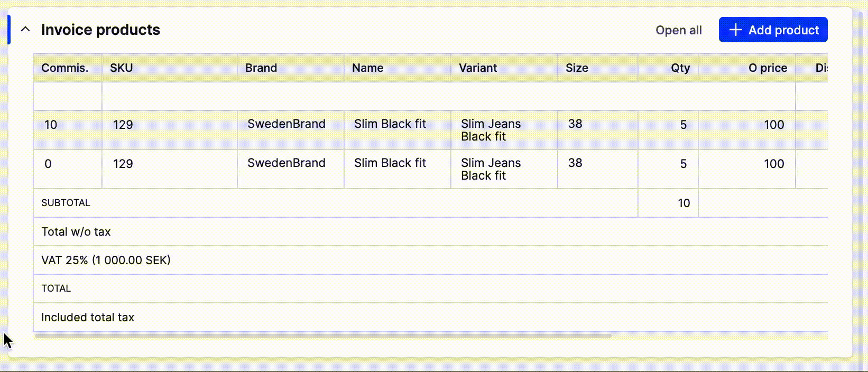Collapse the Invoice products section chevron
The image size is (868, 372).
[x=25, y=30]
